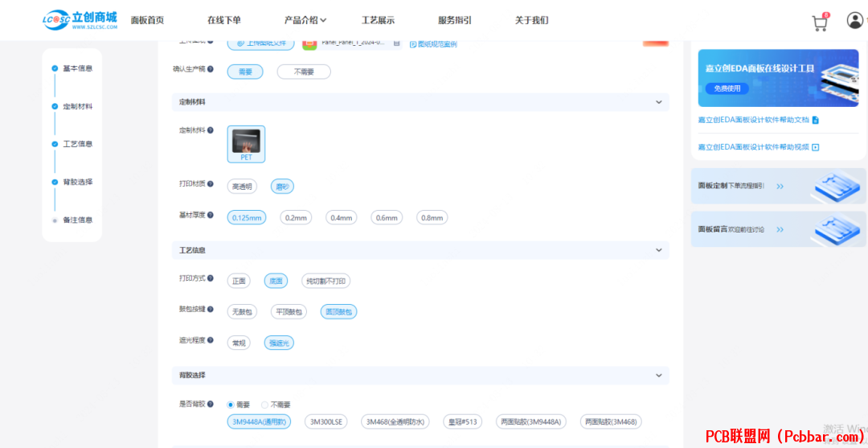The width and height of the screenshot is (868, 448).
Task: Click the LCSC 立创商城 logo
Action: (x=80, y=19)
